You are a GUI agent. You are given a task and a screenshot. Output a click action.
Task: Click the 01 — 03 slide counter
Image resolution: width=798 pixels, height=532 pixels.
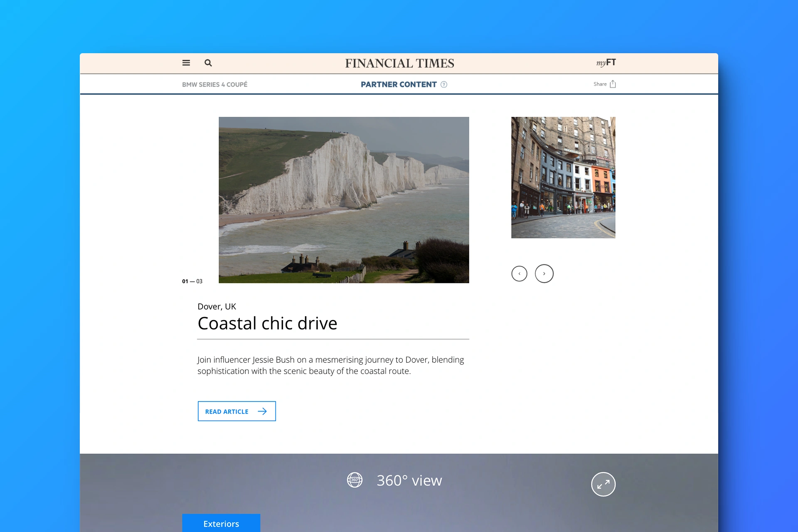(x=192, y=281)
